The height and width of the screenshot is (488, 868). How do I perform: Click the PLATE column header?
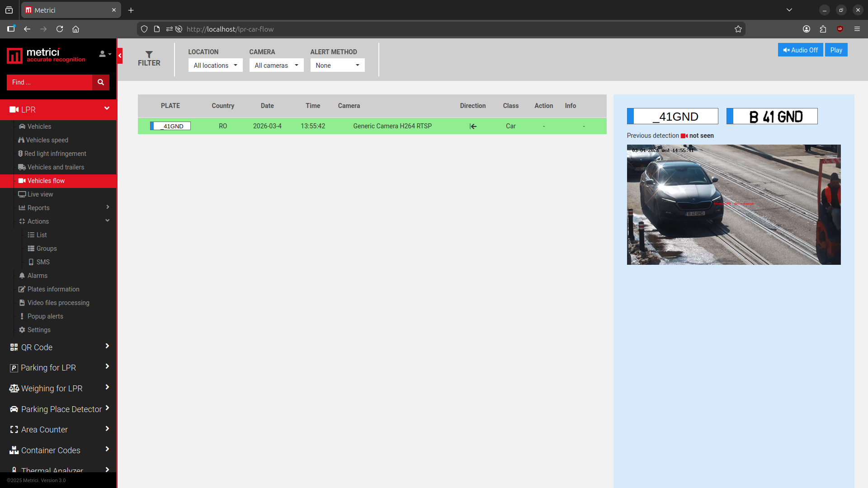(170, 106)
